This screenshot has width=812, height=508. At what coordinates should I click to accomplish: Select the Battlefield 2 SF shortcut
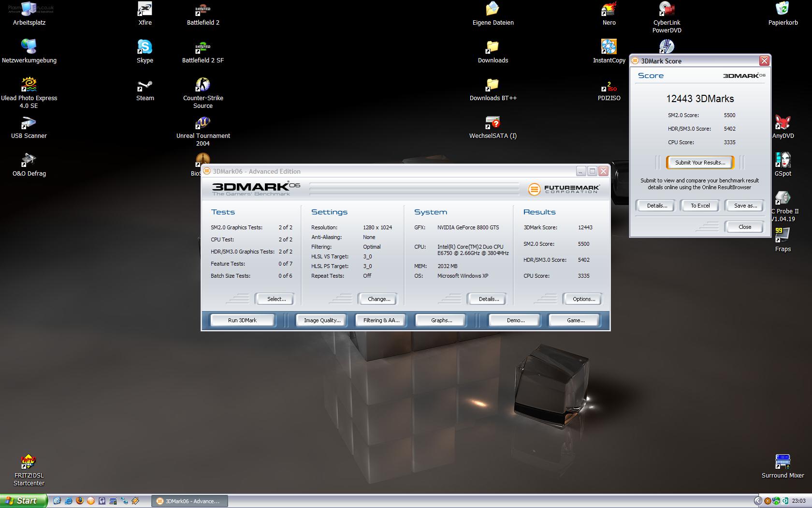tap(203, 51)
